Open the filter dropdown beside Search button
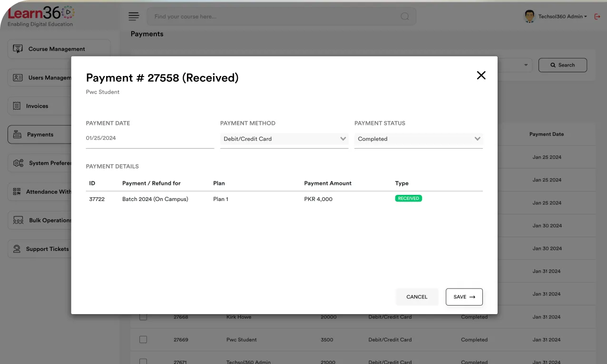The image size is (607, 364). point(526,65)
